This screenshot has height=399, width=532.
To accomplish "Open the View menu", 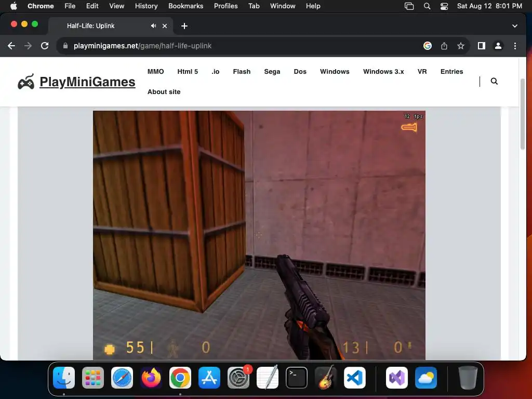I will click(116, 6).
